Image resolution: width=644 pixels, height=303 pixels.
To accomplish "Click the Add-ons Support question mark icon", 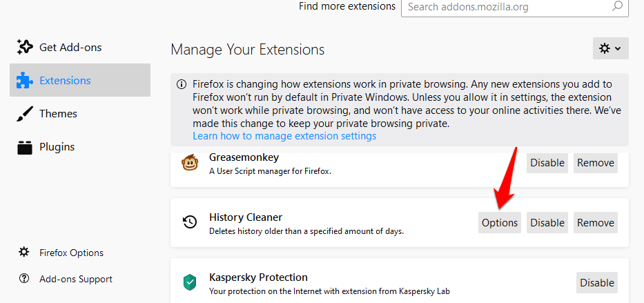I will [24, 279].
